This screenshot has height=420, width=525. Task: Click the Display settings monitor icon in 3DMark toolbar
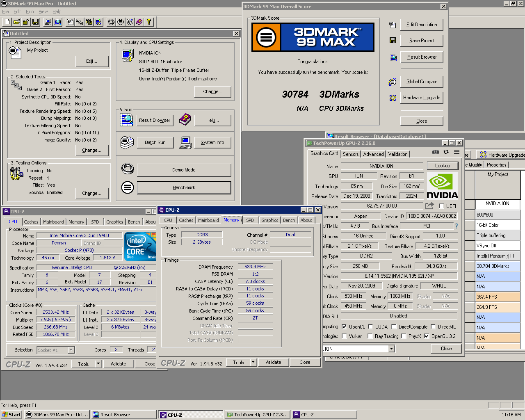pos(98,22)
